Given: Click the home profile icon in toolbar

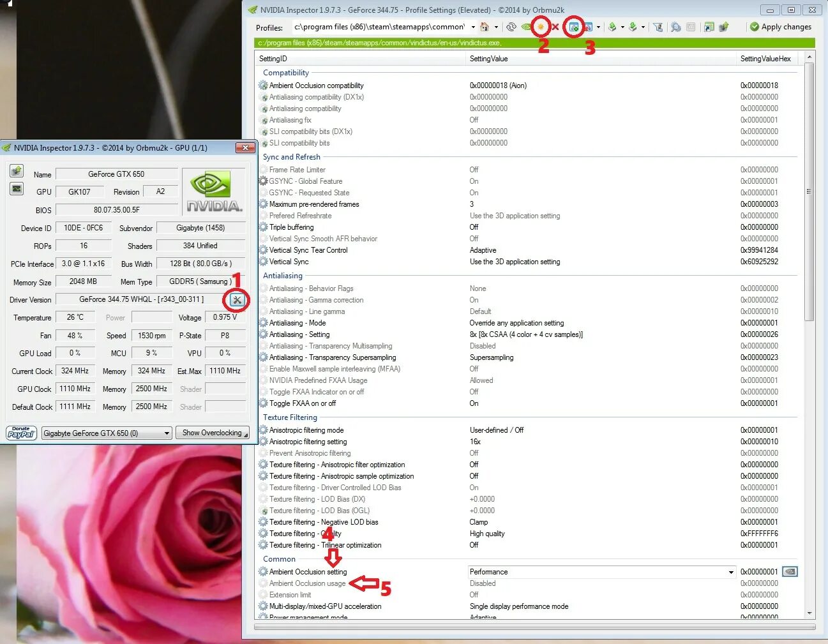Looking at the screenshot, I should [485, 27].
